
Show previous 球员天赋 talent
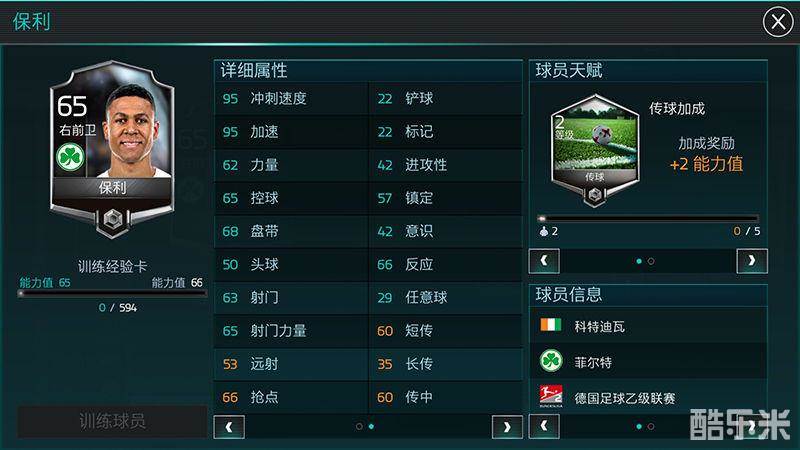(544, 261)
